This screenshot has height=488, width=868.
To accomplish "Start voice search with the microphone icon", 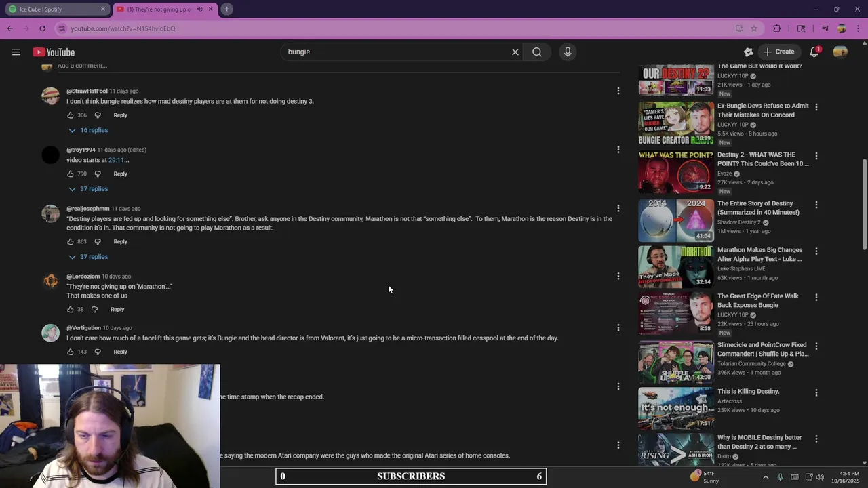I will click(x=568, y=52).
